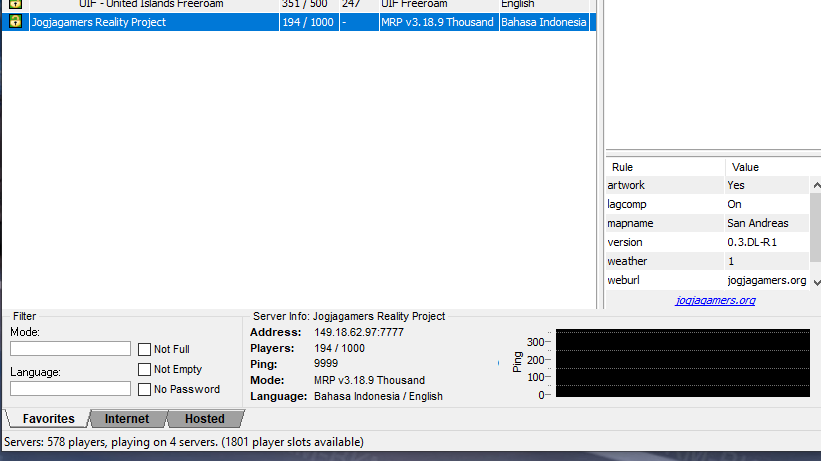Select the artwork rule row

(x=708, y=185)
